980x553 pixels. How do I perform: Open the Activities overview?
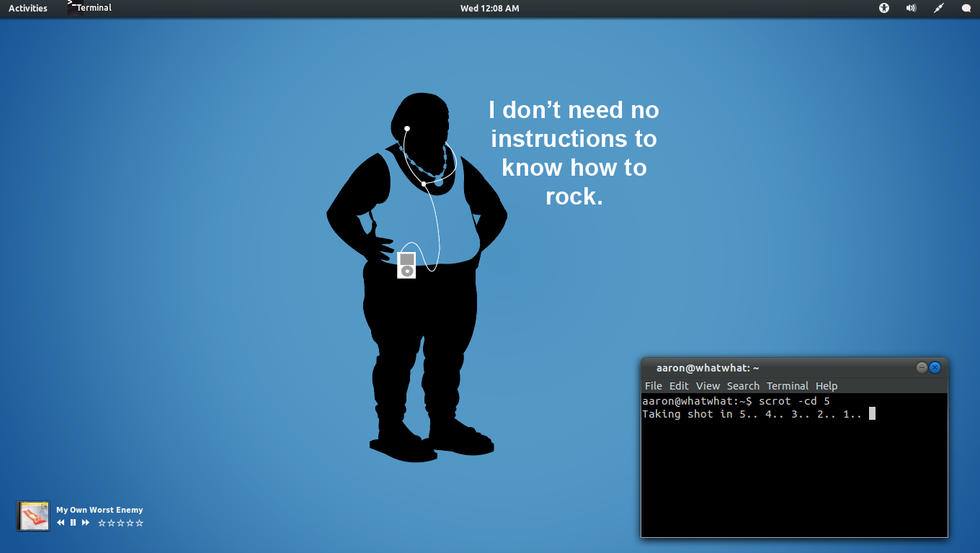(x=28, y=9)
